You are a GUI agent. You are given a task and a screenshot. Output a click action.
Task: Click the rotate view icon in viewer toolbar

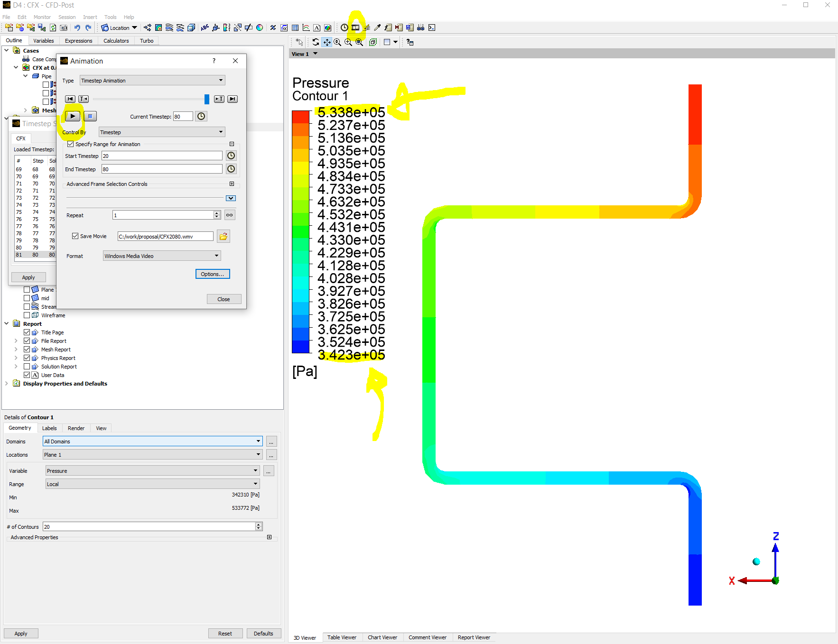click(x=316, y=42)
